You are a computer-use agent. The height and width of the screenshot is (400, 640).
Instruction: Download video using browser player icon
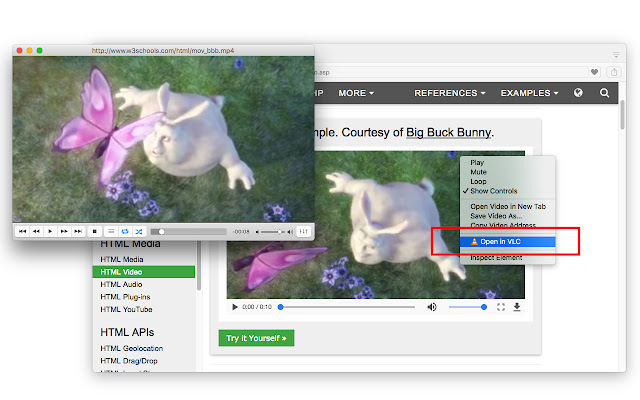pyautogui.click(x=517, y=307)
